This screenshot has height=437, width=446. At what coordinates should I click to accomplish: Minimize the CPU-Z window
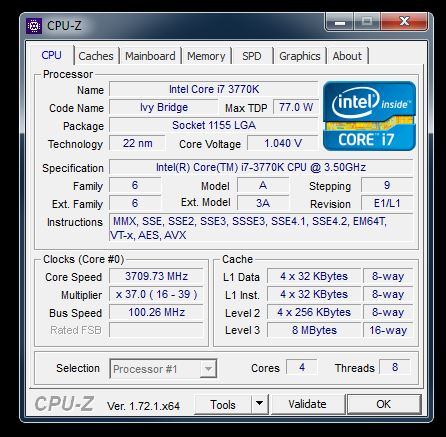tap(340, 22)
